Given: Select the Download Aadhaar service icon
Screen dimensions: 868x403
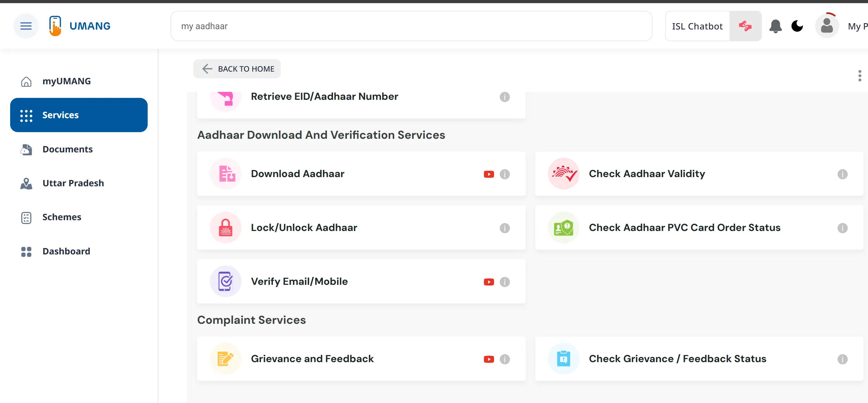Looking at the screenshot, I should 225,174.
